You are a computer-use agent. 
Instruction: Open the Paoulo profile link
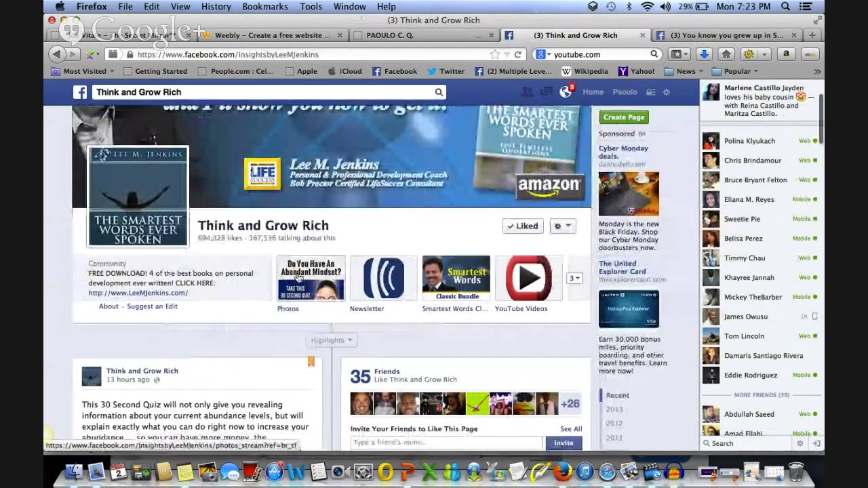pos(625,92)
